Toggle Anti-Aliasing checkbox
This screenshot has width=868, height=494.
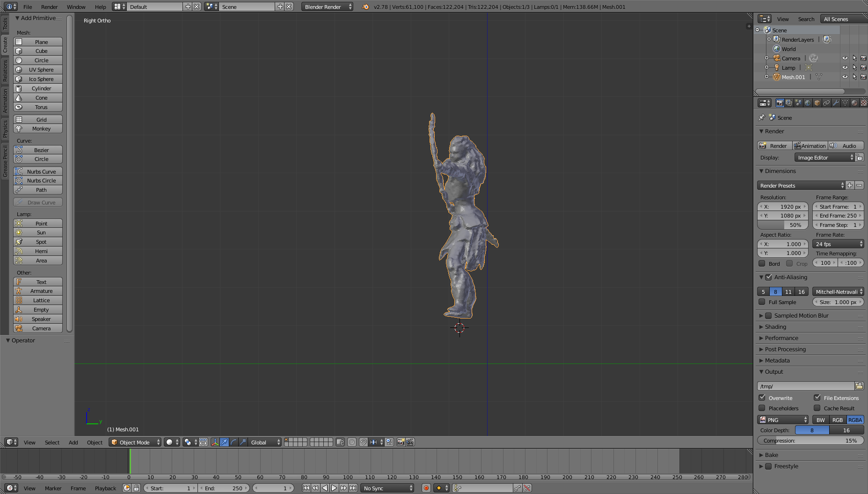click(x=768, y=277)
